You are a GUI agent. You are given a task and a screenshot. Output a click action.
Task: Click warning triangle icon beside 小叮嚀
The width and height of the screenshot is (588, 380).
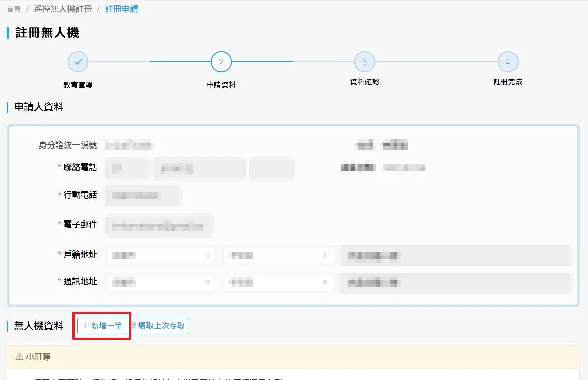click(19, 356)
